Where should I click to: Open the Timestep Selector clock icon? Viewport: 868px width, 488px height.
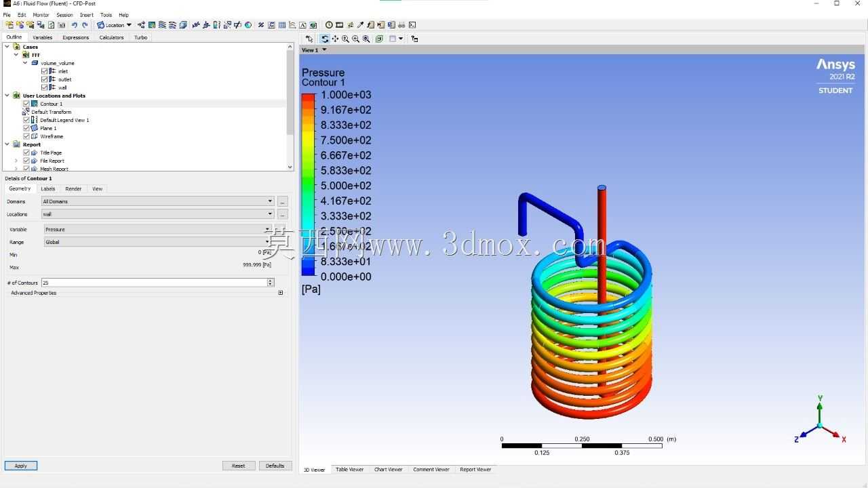click(x=329, y=25)
